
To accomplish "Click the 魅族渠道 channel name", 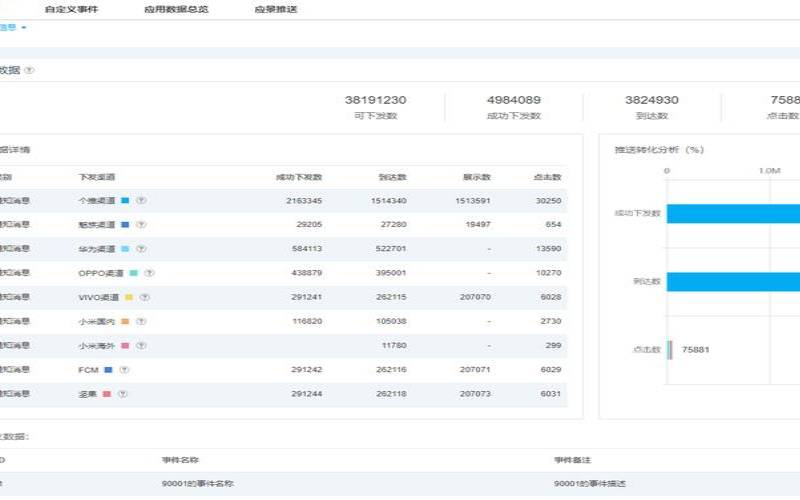I will (x=96, y=224).
